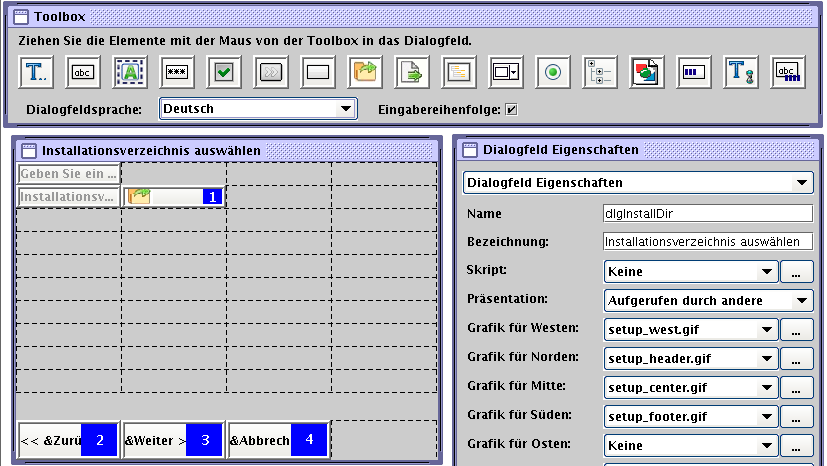Select the checkbox element tool
Viewport: 827px width, 466px height.
224,72
